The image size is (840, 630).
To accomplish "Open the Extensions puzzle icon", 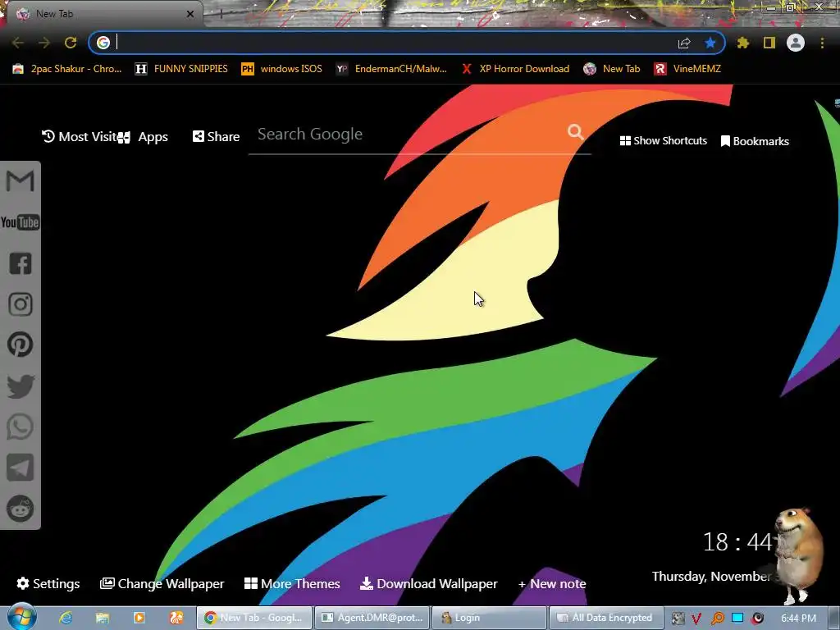I will 743,43.
